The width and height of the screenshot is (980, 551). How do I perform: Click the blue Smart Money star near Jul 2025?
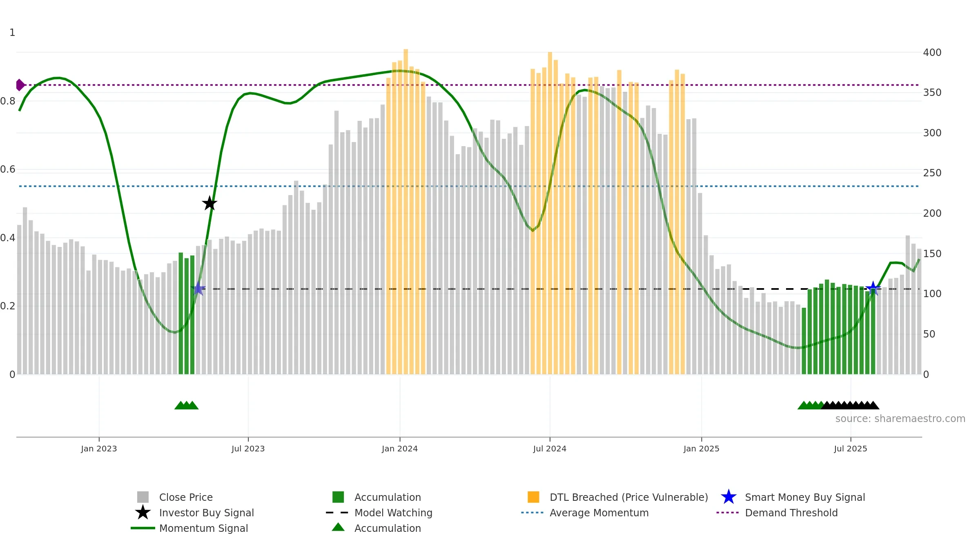pos(873,289)
